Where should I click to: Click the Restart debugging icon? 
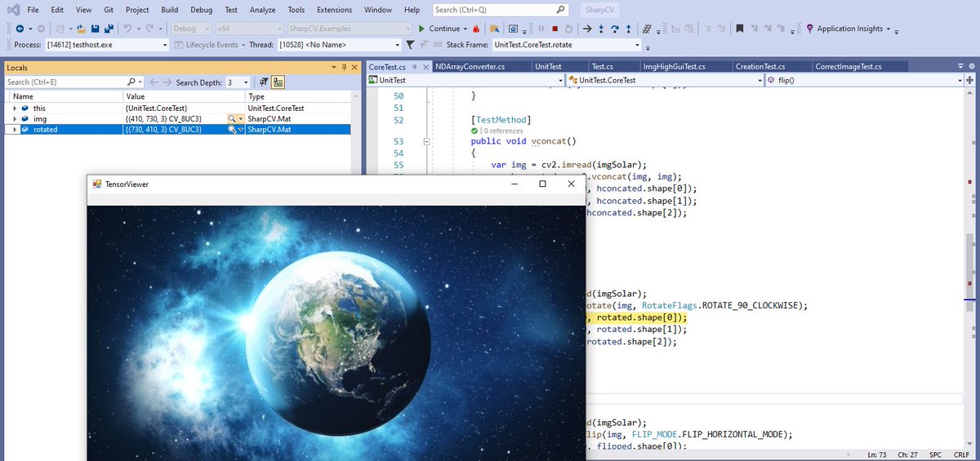568,29
